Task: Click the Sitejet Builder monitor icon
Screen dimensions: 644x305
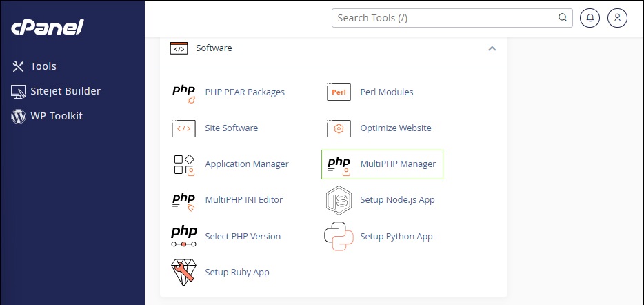Action: pos(18,91)
